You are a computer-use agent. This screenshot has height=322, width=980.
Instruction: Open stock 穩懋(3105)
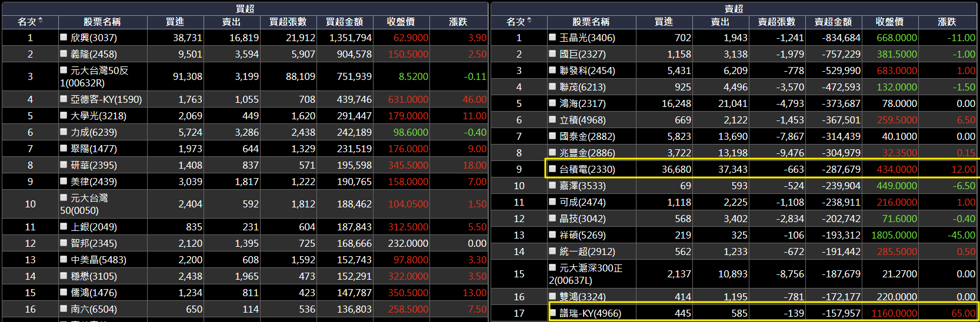(94, 276)
